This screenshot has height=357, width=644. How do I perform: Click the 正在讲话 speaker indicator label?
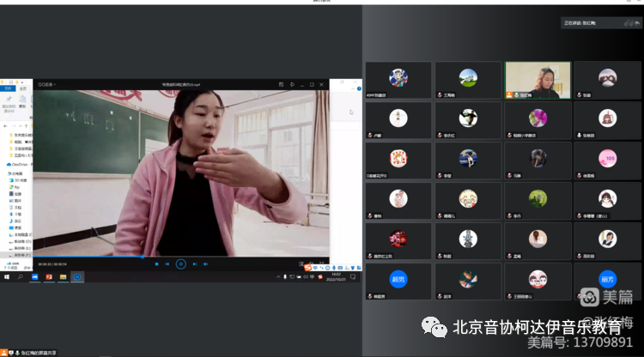click(x=580, y=23)
